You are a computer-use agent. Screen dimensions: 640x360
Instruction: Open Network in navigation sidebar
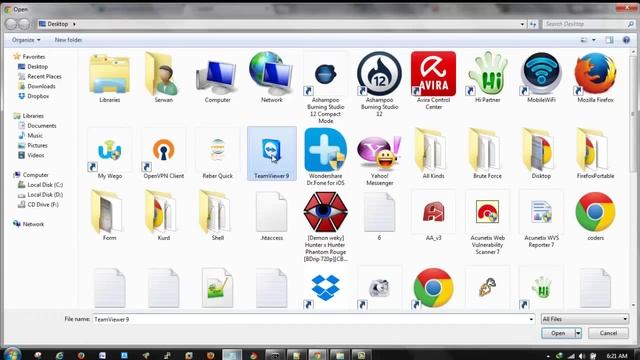click(33, 224)
